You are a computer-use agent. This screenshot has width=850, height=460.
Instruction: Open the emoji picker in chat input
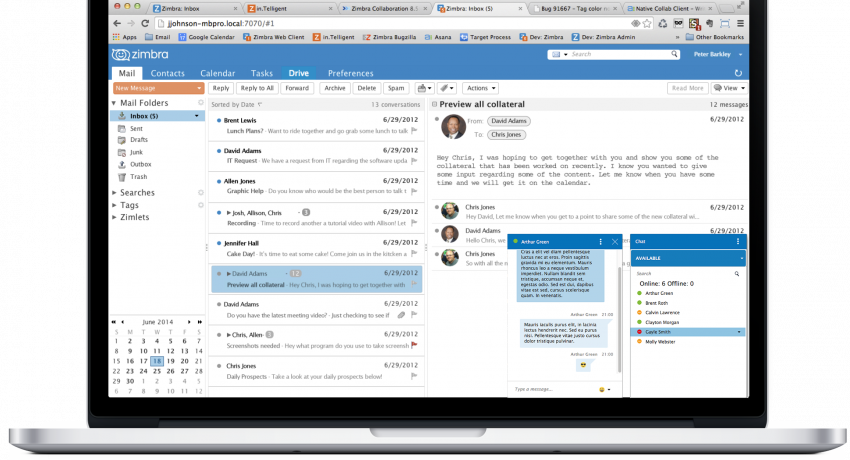(x=602, y=390)
